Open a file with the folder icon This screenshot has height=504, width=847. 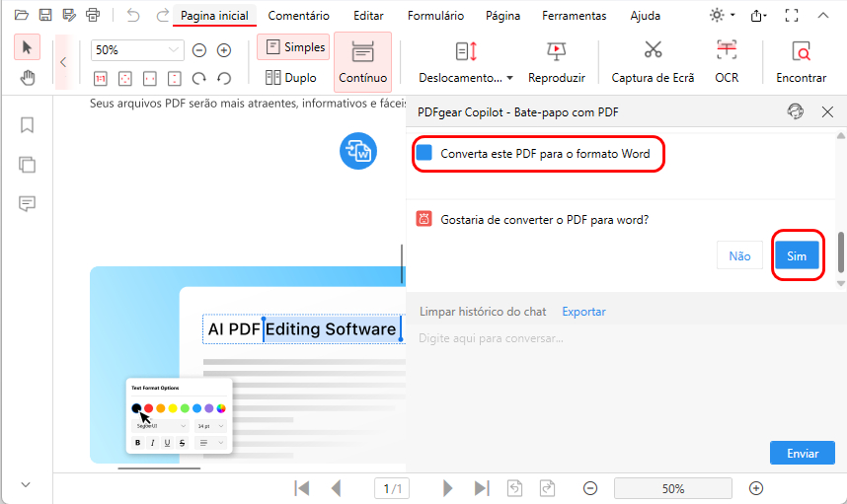pos(22,15)
